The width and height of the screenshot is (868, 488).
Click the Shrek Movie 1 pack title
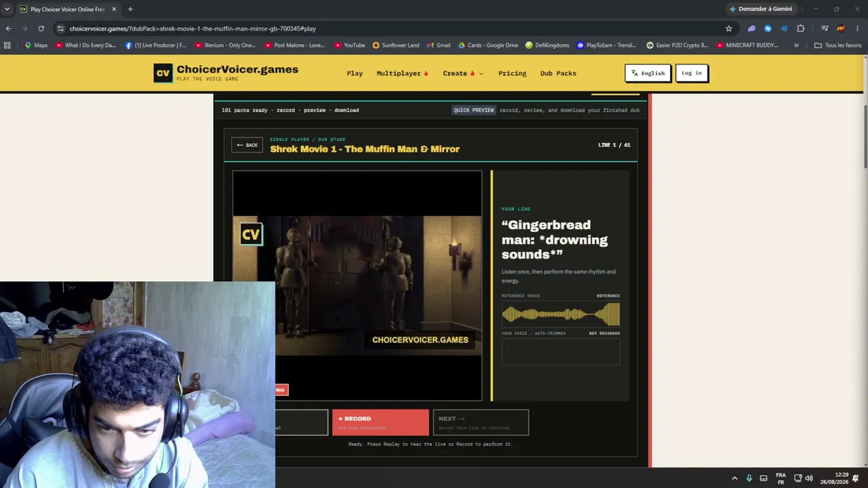(365, 149)
